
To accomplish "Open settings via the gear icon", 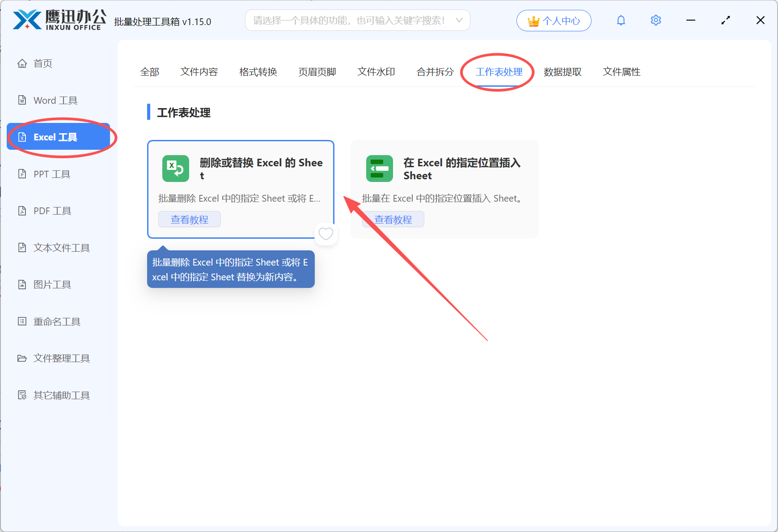I will [x=655, y=21].
